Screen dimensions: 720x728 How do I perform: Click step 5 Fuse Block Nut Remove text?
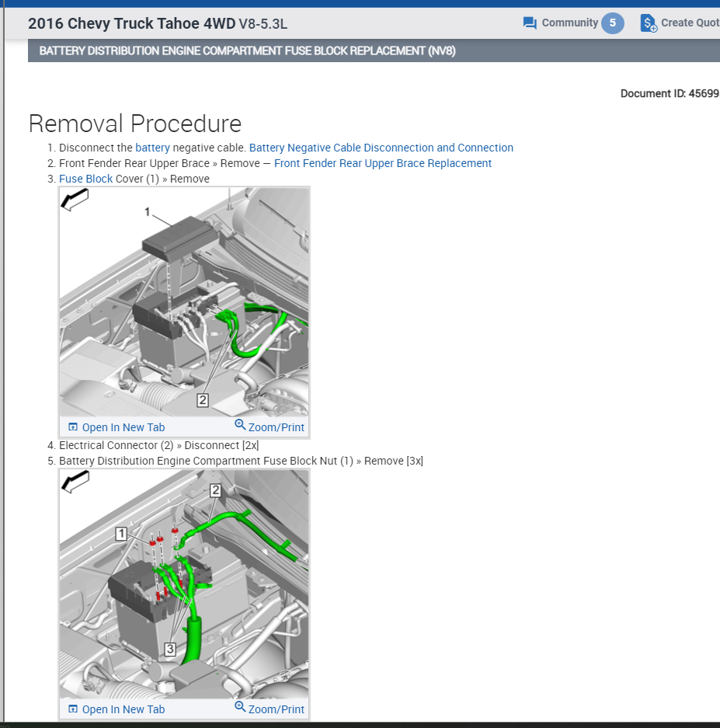pyautogui.click(x=241, y=461)
